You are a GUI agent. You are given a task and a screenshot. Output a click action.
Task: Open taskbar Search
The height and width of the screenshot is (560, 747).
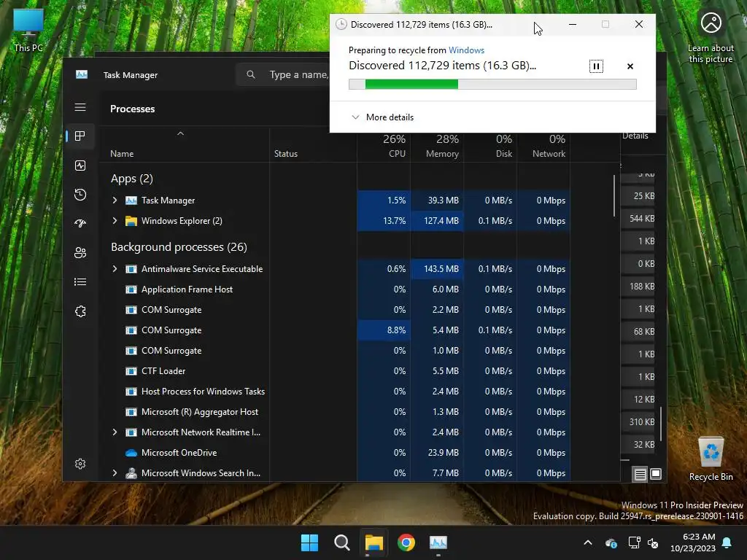click(x=341, y=542)
